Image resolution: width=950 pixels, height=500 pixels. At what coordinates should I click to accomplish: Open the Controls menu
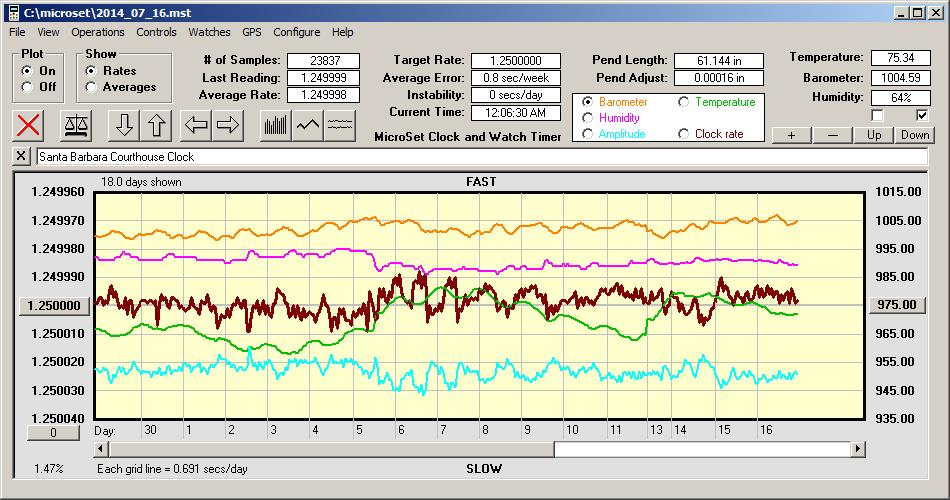pyautogui.click(x=156, y=32)
